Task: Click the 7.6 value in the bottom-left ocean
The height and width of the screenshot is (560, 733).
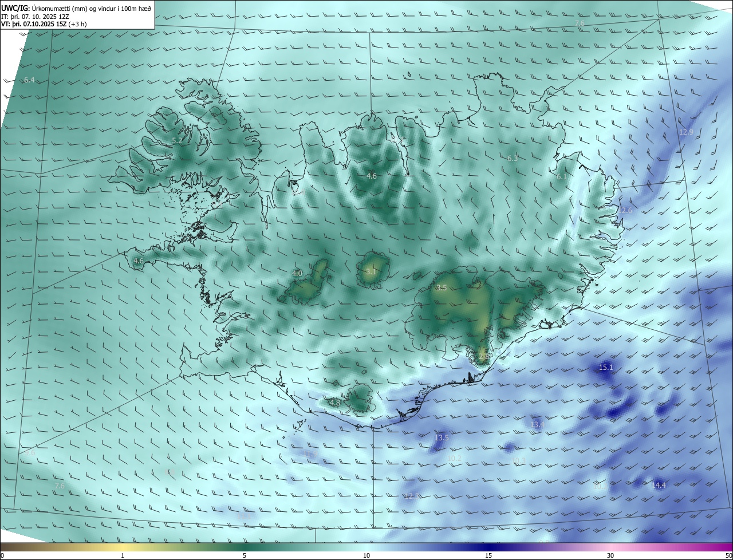Action: point(60,486)
